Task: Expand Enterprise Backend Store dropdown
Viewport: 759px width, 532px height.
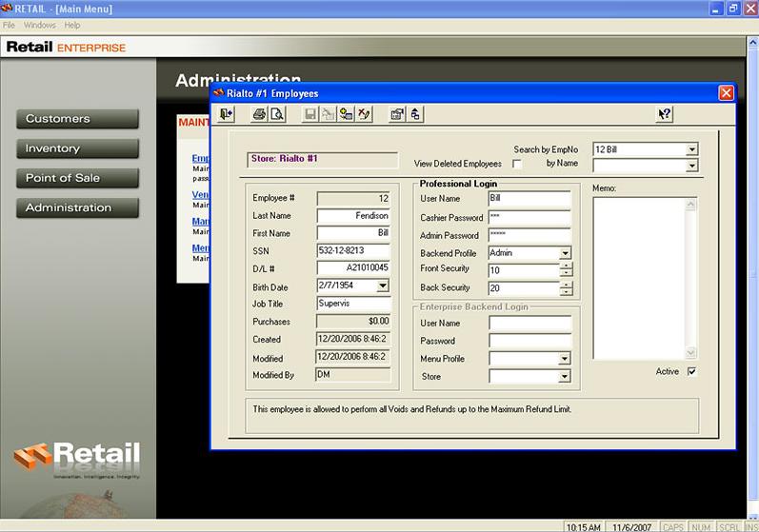Action: tap(565, 376)
